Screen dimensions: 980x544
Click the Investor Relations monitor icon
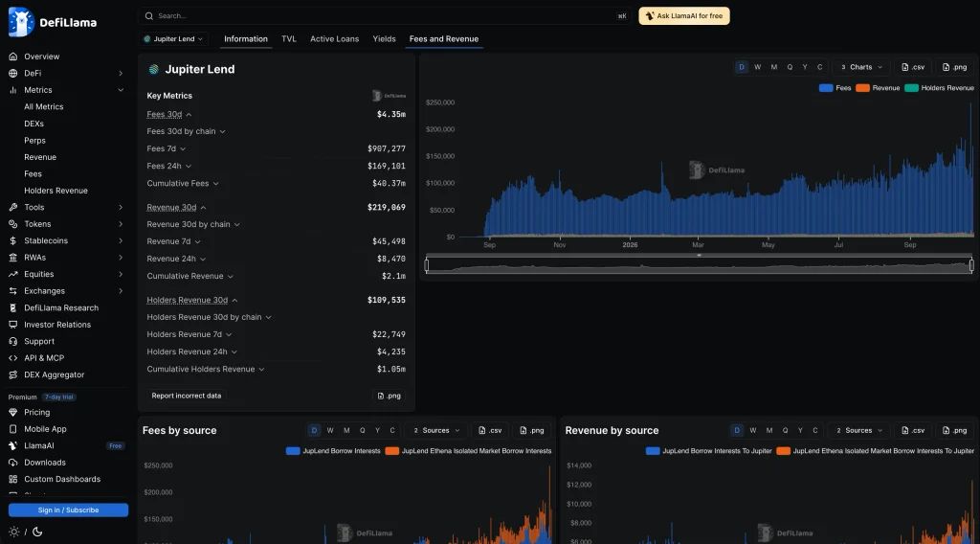coord(13,325)
